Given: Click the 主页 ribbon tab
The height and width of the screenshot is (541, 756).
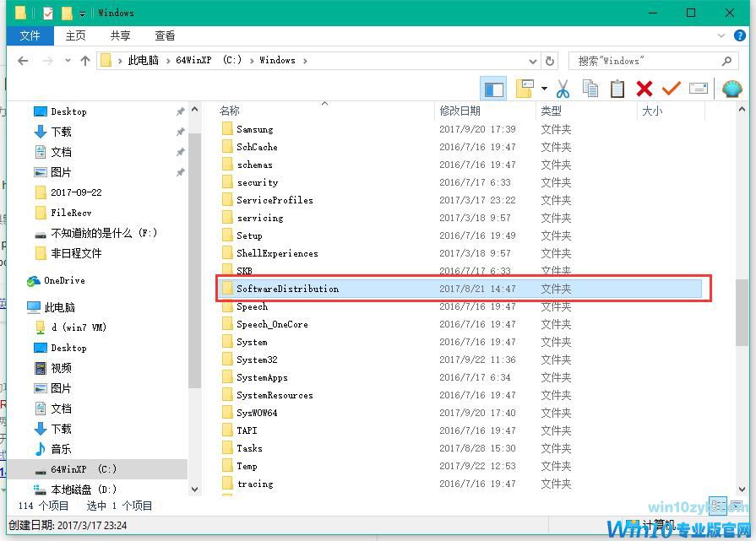Looking at the screenshot, I should coord(75,35).
